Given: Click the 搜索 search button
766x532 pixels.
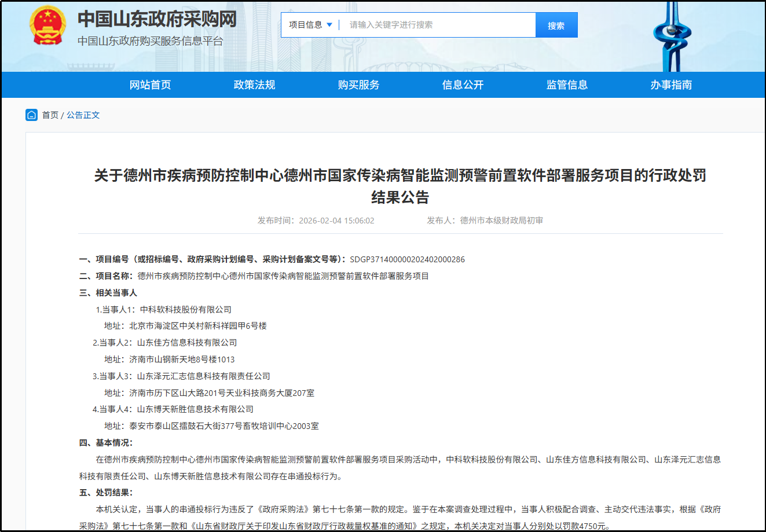Looking at the screenshot, I should (556, 24).
